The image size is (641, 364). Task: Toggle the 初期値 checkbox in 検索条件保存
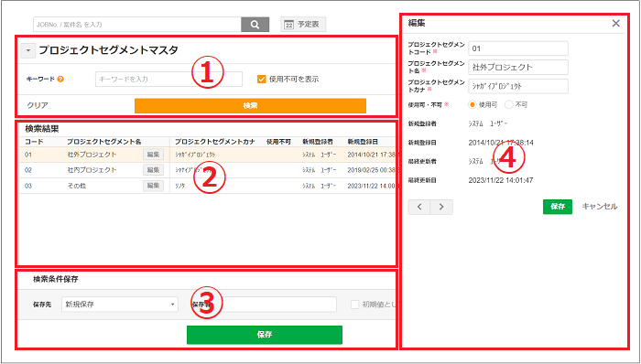(355, 305)
